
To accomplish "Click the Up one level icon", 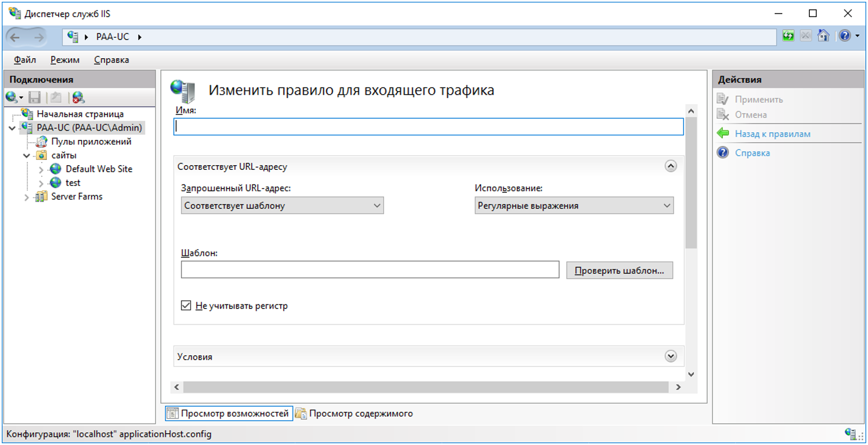I will 56,98.
